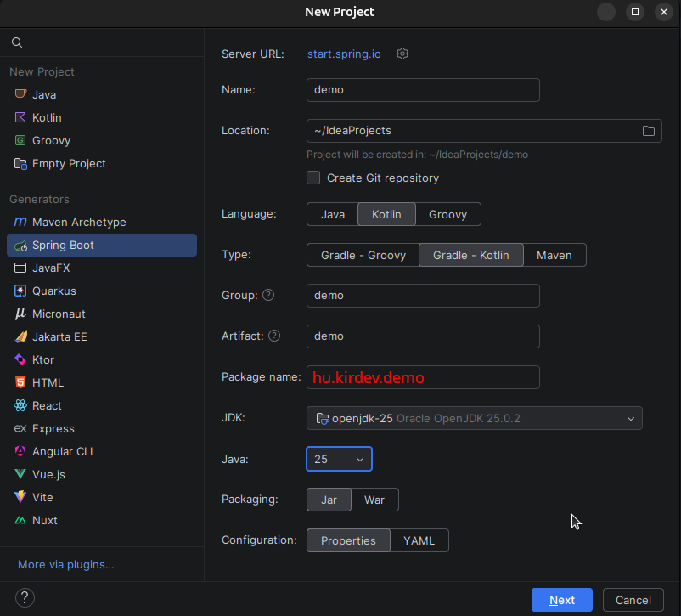Choose YAML configuration format
Image resolution: width=681 pixels, height=616 pixels.
[x=419, y=540]
